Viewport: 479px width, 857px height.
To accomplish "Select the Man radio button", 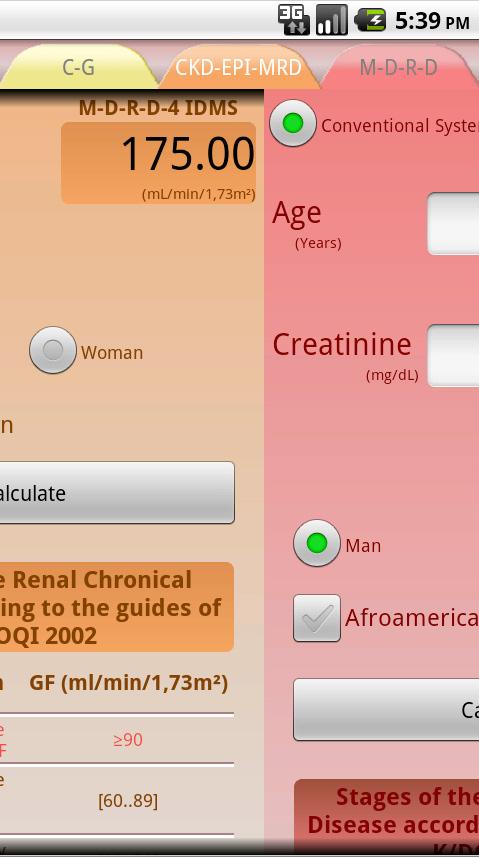I will pyautogui.click(x=317, y=543).
